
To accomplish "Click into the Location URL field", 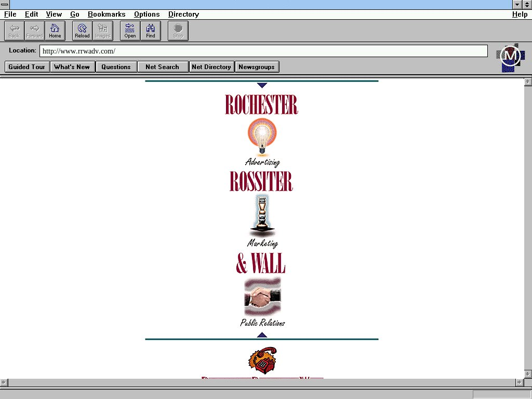I will click(263, 51).
